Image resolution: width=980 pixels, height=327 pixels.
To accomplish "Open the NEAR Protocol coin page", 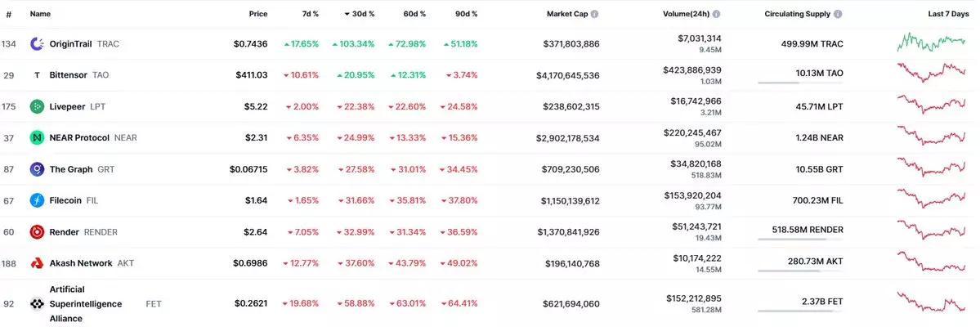I will [x=79, y=138].
